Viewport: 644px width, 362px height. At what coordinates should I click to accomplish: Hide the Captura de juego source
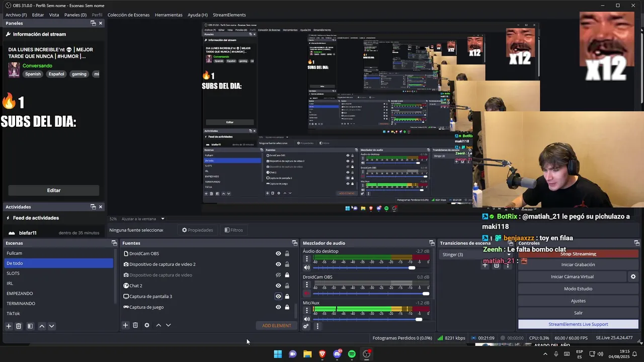point(278,307)
